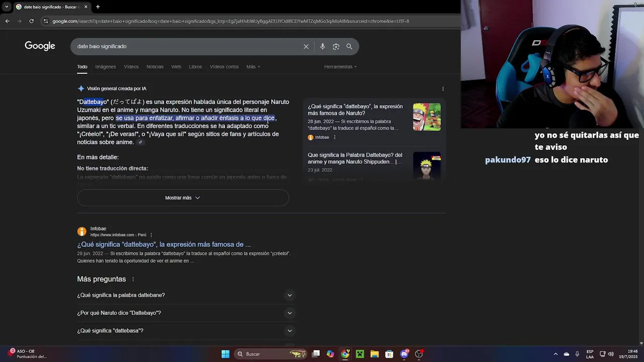The image size is (644, 362).
Task: Switch to Chrome in the taskbar
Action: (345, 354)
